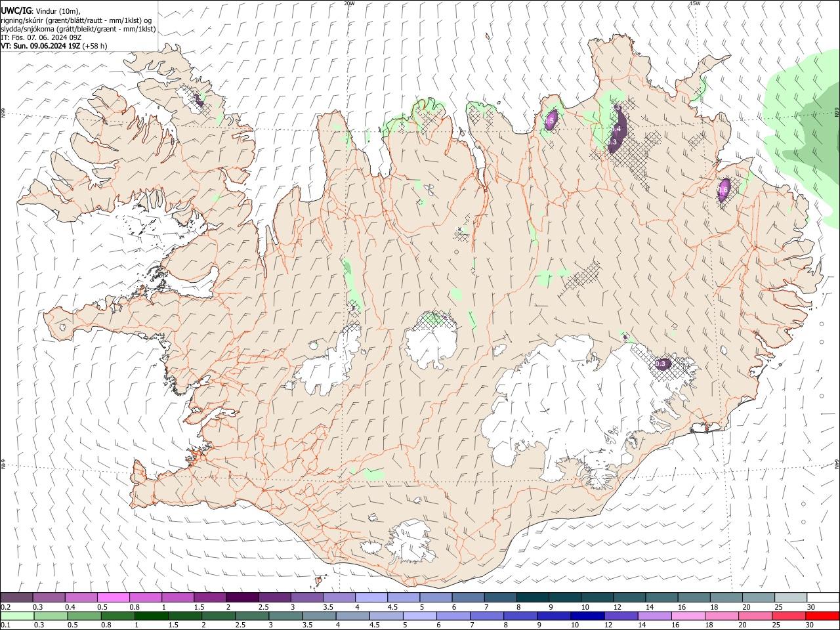Click the light pink 16 rain swatch
Image resolution: width=840 pixels, height=630 pixels.
click(688, 616)
